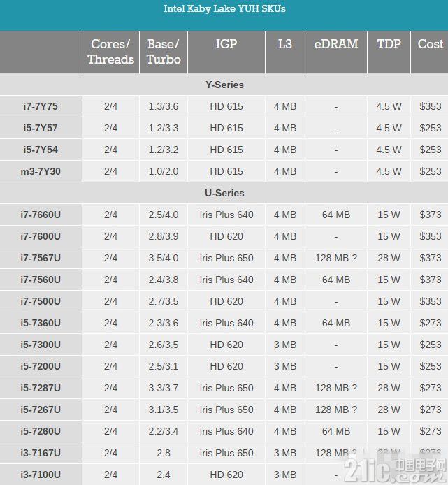The height and width of the screenshot is (485, 448).
Task: Select the 2.5/3.1 clock speed cell
Action: [x=164, y=366]
